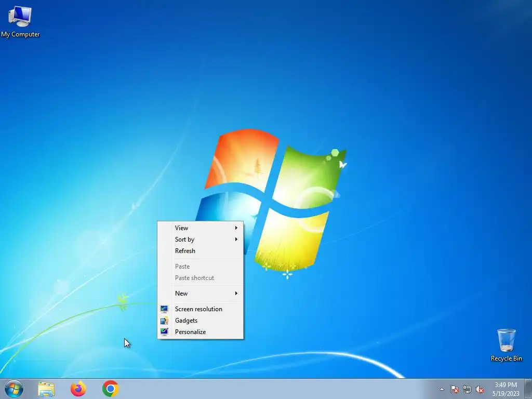Select the My Computer desktop icon
Screen dimensions: 532x399
coord(20,21)
